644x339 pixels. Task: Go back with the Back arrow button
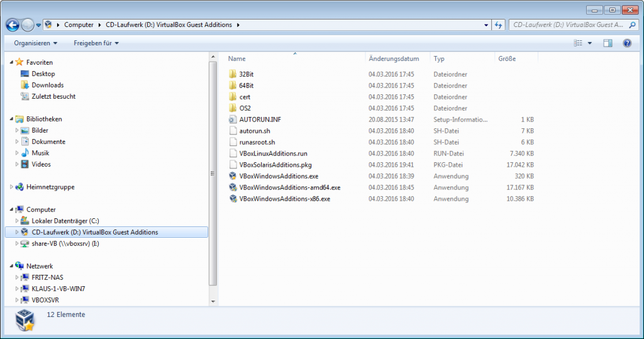click(13, 25)
